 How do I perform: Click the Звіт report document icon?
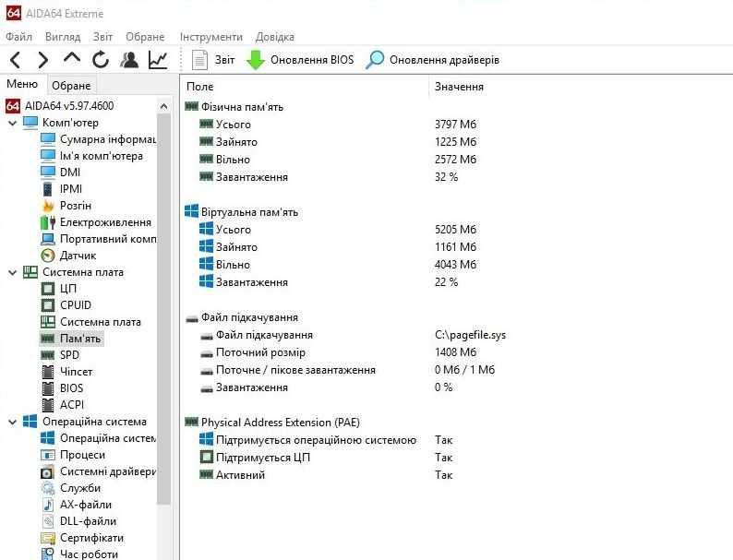click(199, 60)
